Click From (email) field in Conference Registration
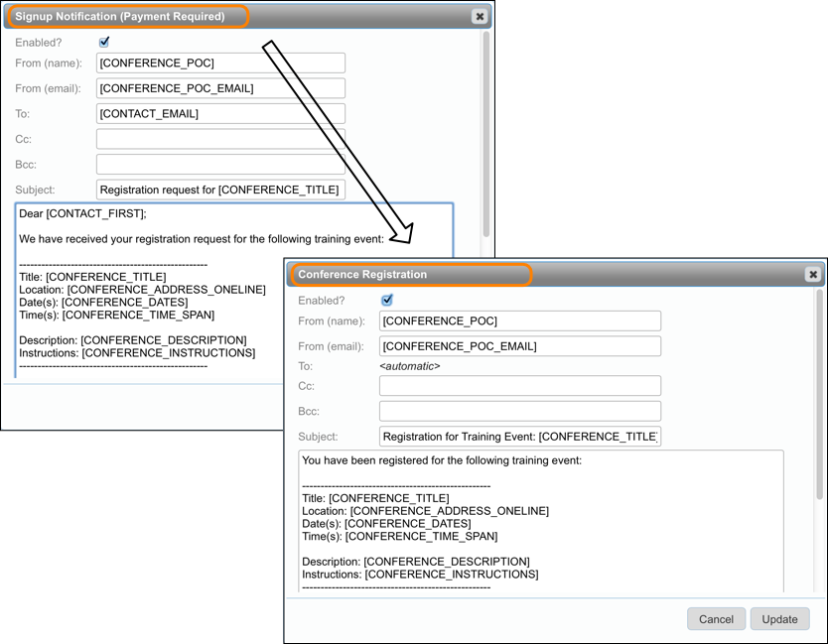The height and width of the screenshot is (644, 828). coord(519,346)
